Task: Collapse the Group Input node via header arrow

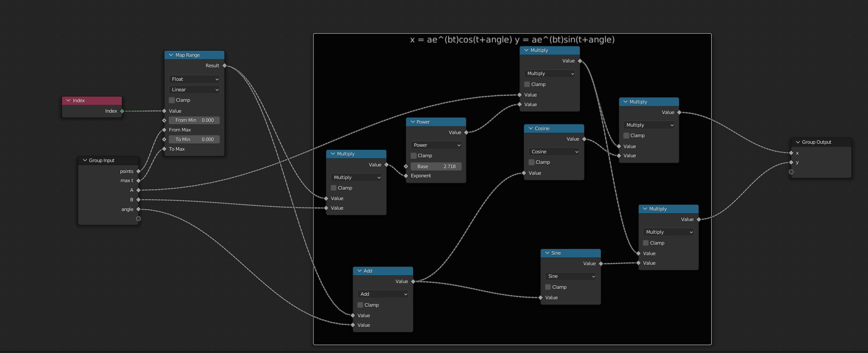Action: pyautogui.click(x=85, y=160)
